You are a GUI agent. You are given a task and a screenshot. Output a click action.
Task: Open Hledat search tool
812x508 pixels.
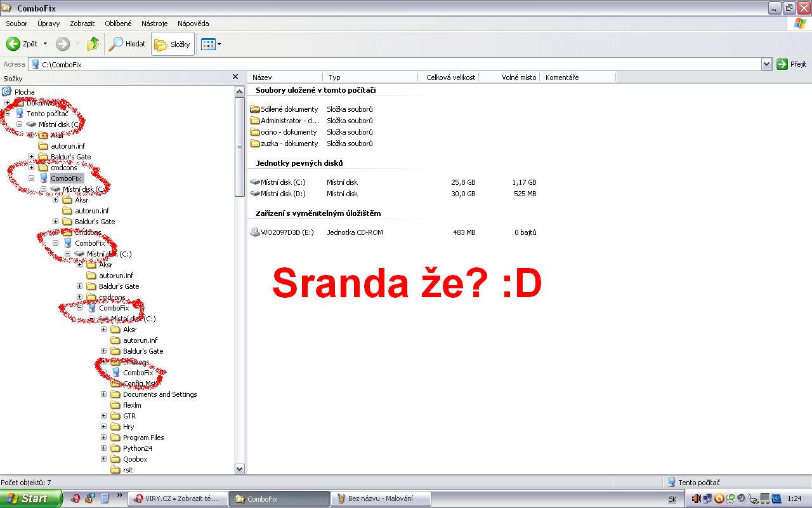[x=128, y=44]
